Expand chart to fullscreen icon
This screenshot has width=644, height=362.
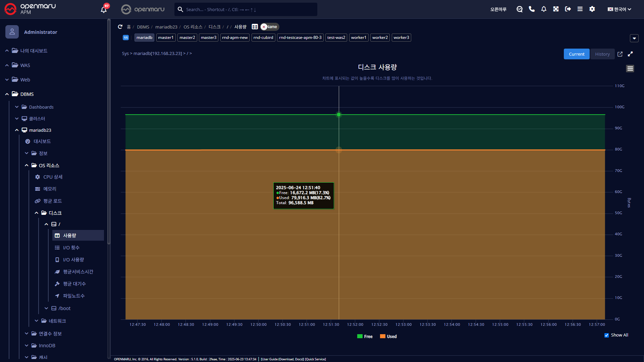630,54
